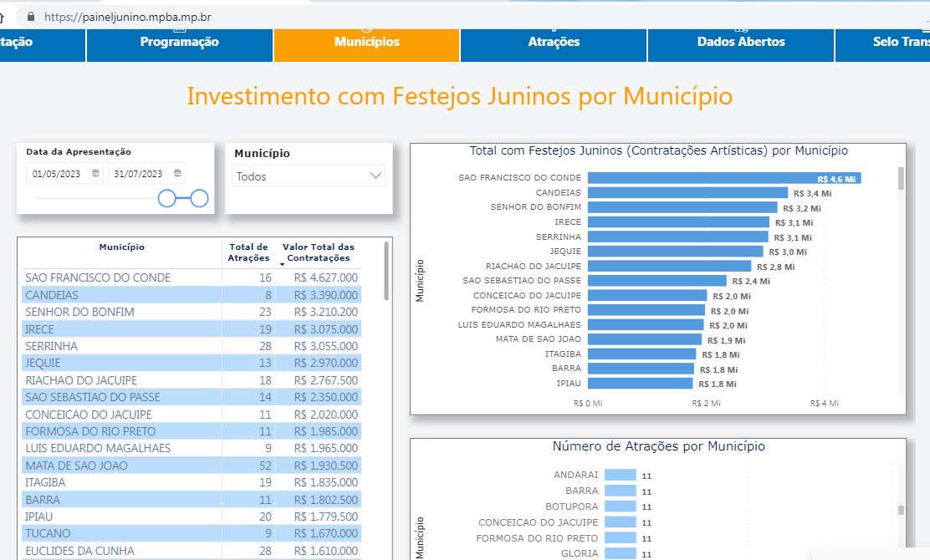The image size is (930, 560).
Task: Open end date calendar picker icon
Action: [x=177, y=173]
